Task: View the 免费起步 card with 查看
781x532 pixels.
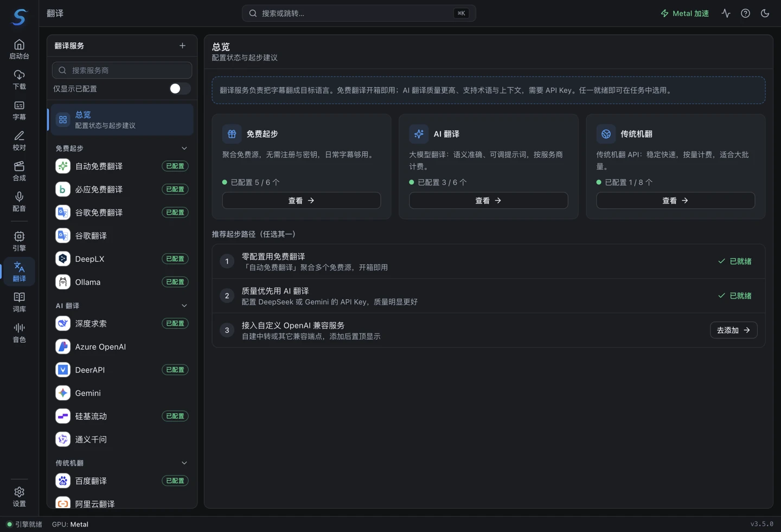Action: pos(301,201)
